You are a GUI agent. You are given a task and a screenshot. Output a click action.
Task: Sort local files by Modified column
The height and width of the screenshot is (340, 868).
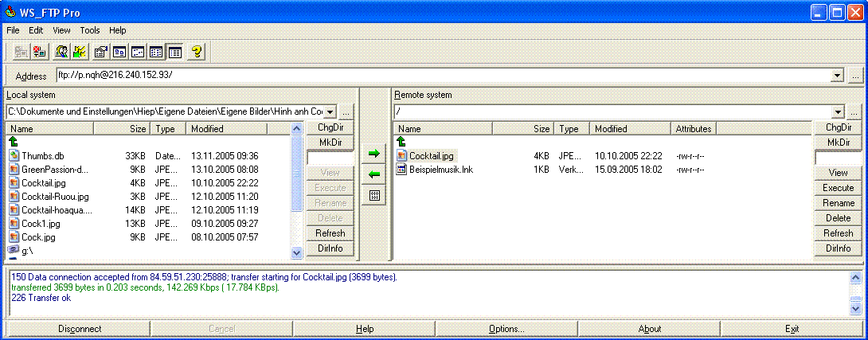pyautogui.click(x=226, y=129)
